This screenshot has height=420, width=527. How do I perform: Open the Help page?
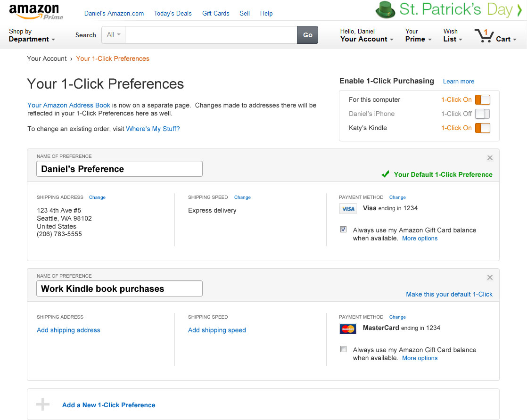[266, 14]
